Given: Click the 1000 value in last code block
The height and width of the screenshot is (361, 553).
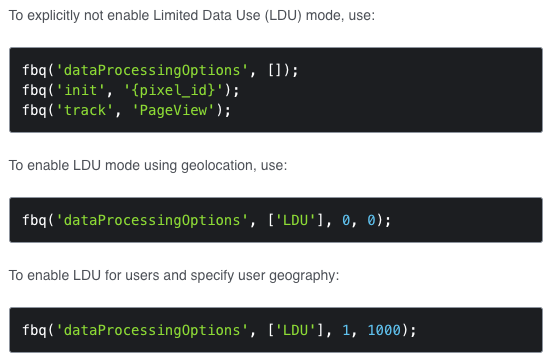Looking at the screenshot, I should tap(384, 330).
